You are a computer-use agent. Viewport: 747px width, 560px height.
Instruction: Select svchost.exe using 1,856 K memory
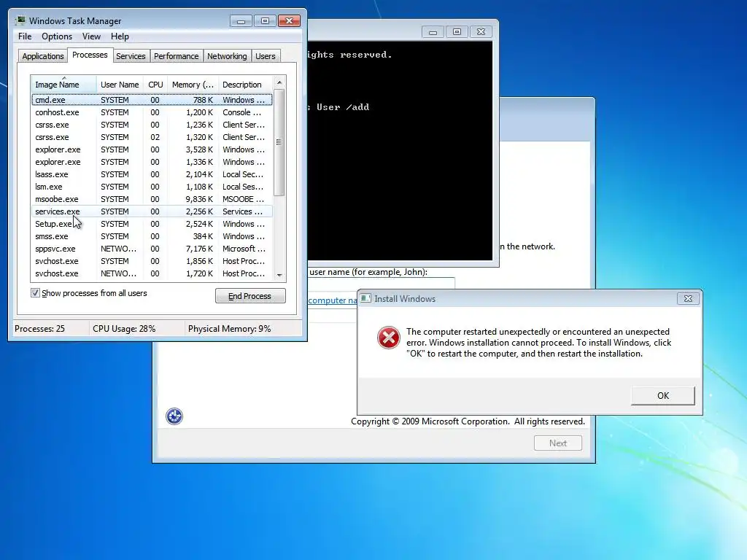click(x=152, y=261)
